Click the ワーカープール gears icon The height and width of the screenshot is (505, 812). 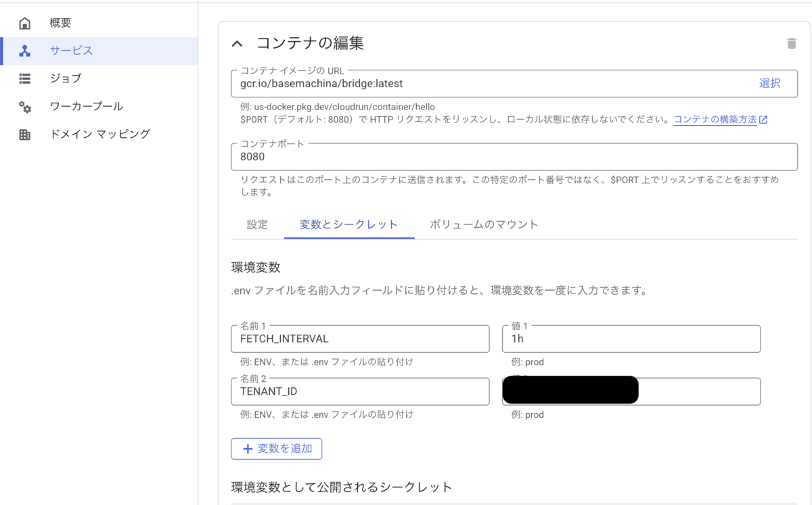pyautogui.click(x=25, y=107)
